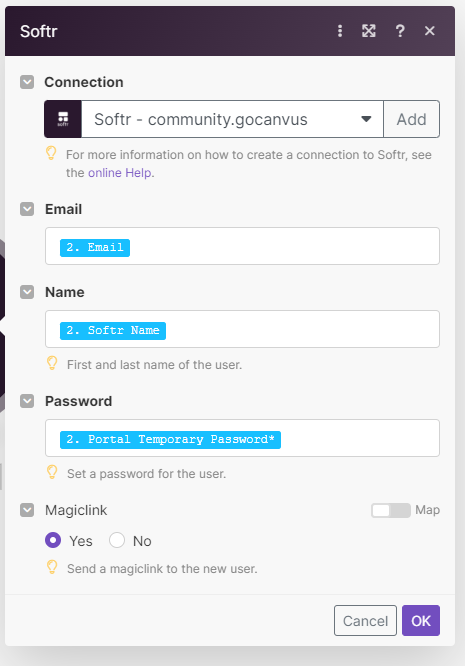The height and width of the screenshot is (666, 465).
Task: Click the lightbulb hint icon under Name
Action: [x=52, y=364]
